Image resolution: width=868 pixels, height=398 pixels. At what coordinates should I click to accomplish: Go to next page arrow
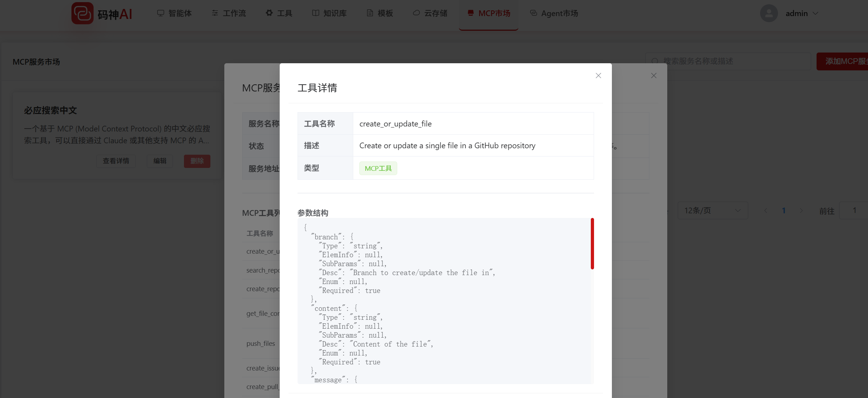pos(801,210)
